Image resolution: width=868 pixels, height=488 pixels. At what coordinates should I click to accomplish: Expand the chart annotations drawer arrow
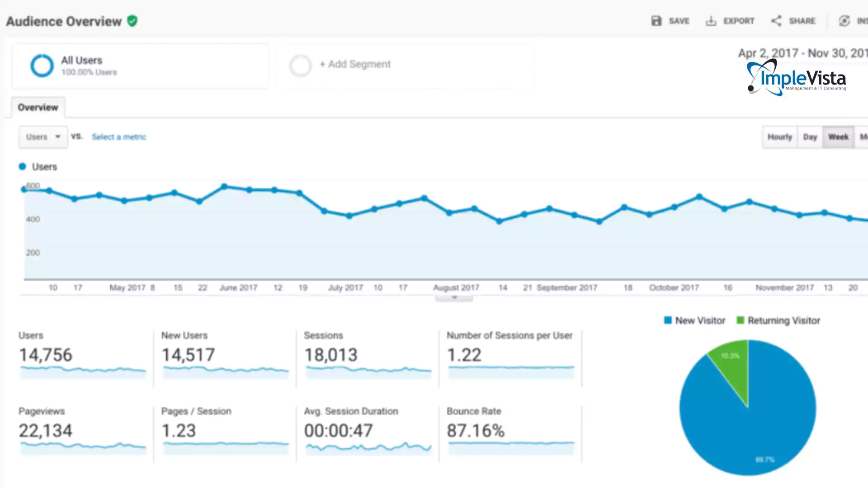click(454, 298)
